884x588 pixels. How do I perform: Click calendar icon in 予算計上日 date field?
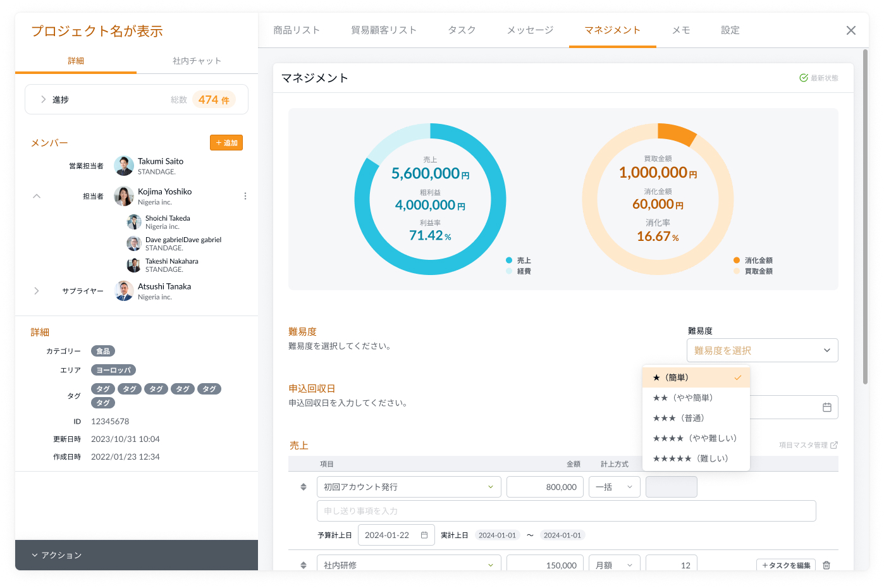tap(424, 535)
